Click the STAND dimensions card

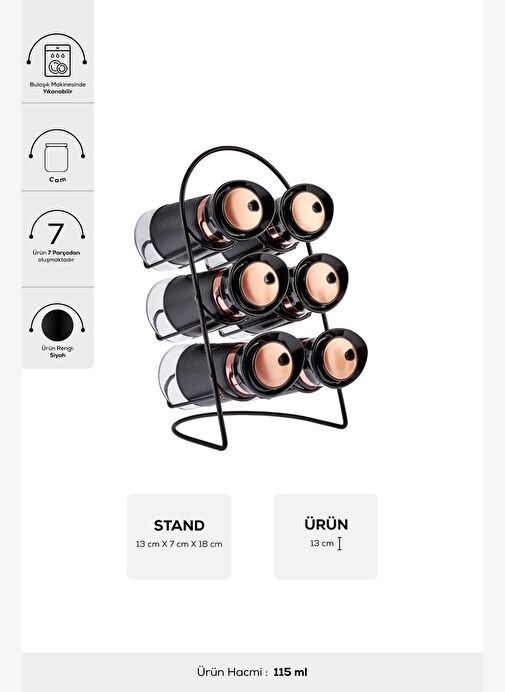(x=179, y=536)
